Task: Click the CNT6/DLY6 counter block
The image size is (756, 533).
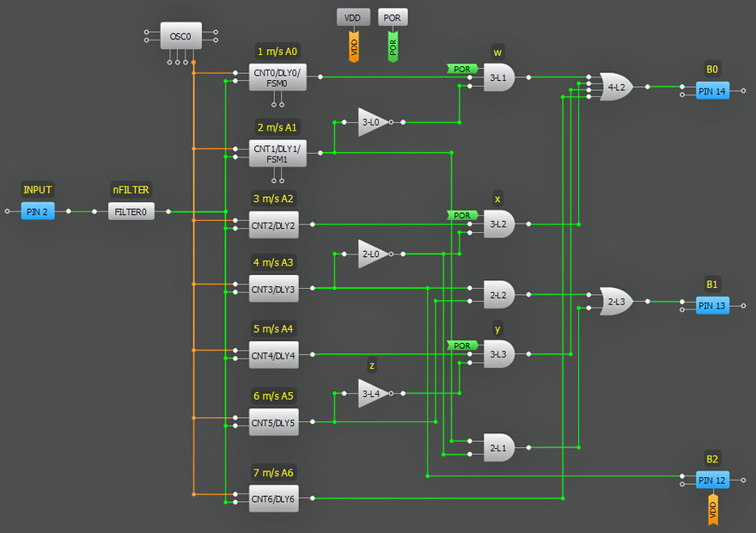Action: (x=273, y=499)
